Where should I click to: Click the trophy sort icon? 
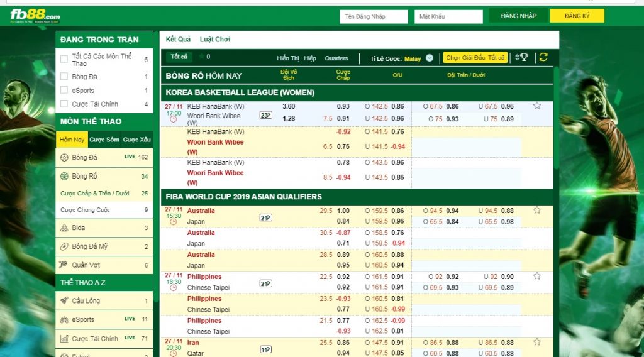tap(521, 57)
